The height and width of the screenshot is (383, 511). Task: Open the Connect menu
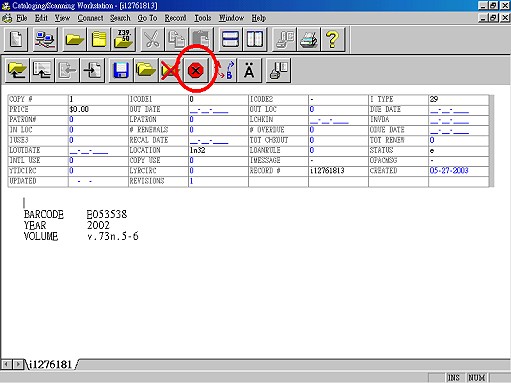pos(90,18)
